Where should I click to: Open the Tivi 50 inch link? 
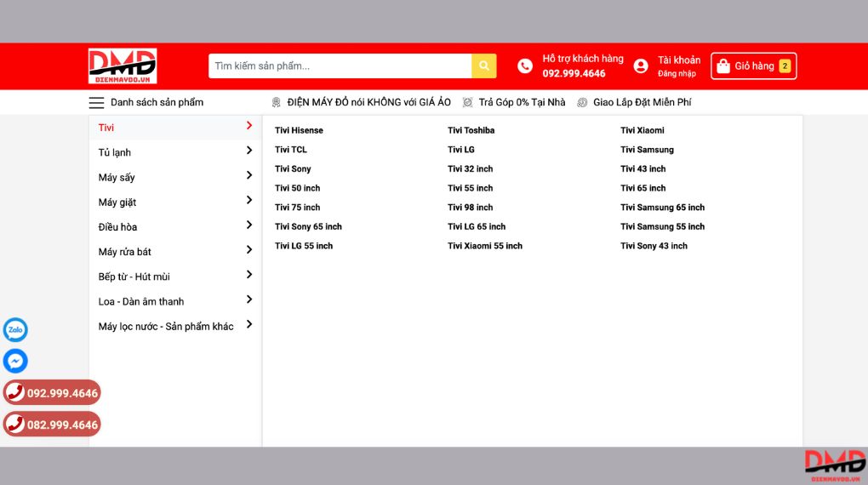click(297, 188)
